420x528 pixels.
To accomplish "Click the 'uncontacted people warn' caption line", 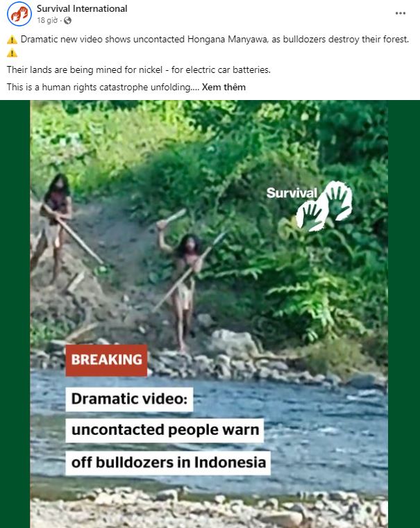I will coord(165,430).
